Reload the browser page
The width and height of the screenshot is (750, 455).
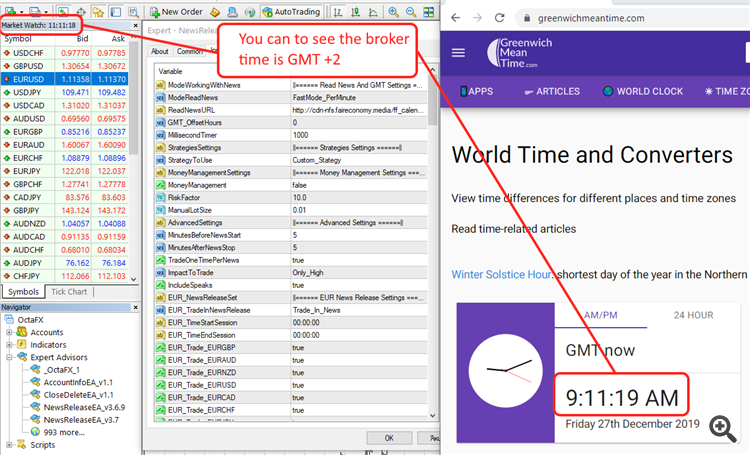tap(499, 18)
